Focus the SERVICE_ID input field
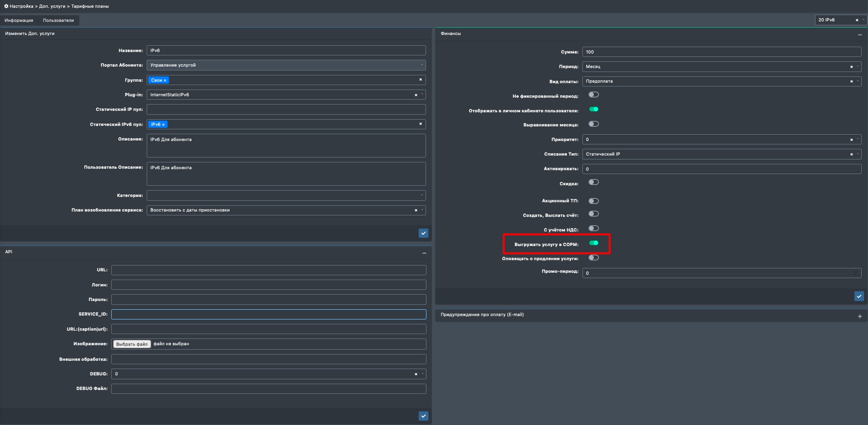The height and width of the screenshot is (425, 868). click(x=269, y=315)
